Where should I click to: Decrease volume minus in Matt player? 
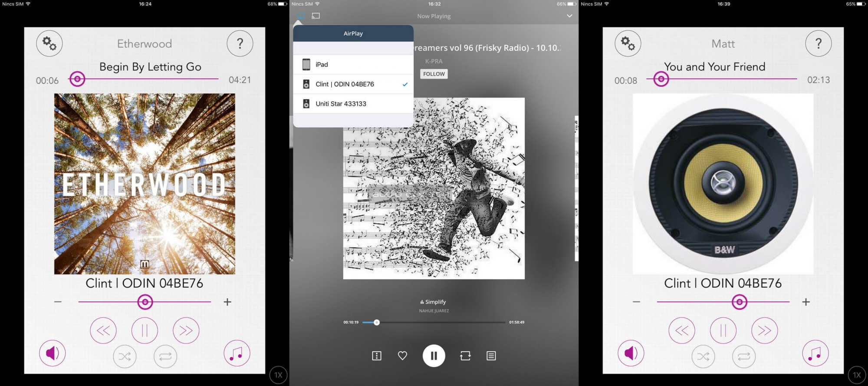(636, 302)
